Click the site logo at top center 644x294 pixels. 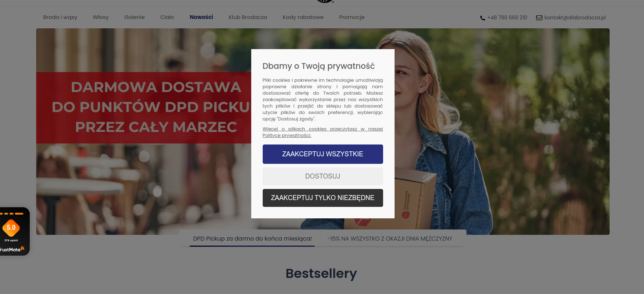(x=325, y=1)
